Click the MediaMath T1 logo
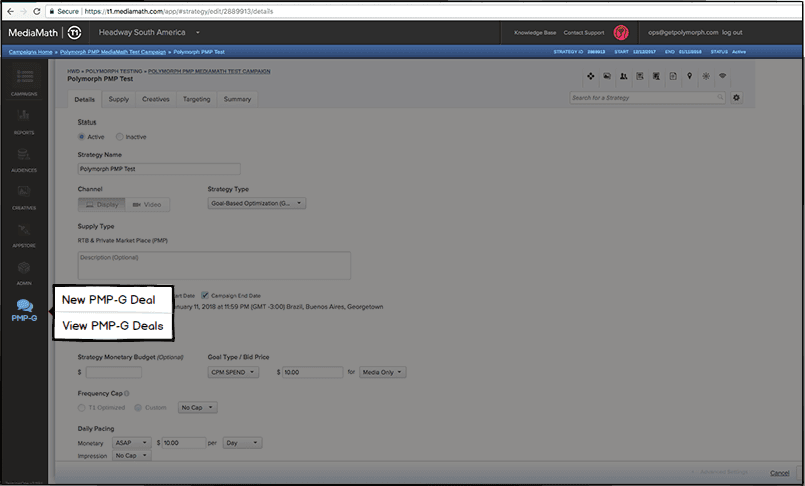Image resolution: width=805 pixels, height=486 pixels. pyautogui.click(x=45, y=32)
